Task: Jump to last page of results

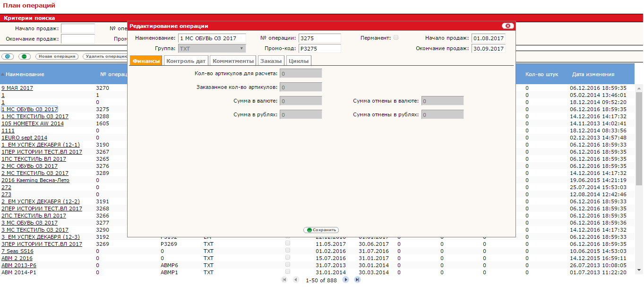Action: (x=357, y=280)
